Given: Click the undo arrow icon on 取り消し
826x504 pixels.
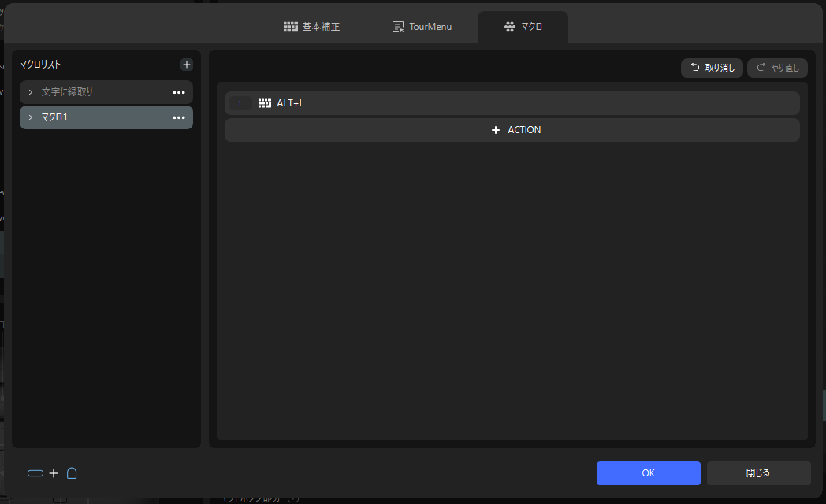Looking at the screenshot, I should tap(695, 68).
